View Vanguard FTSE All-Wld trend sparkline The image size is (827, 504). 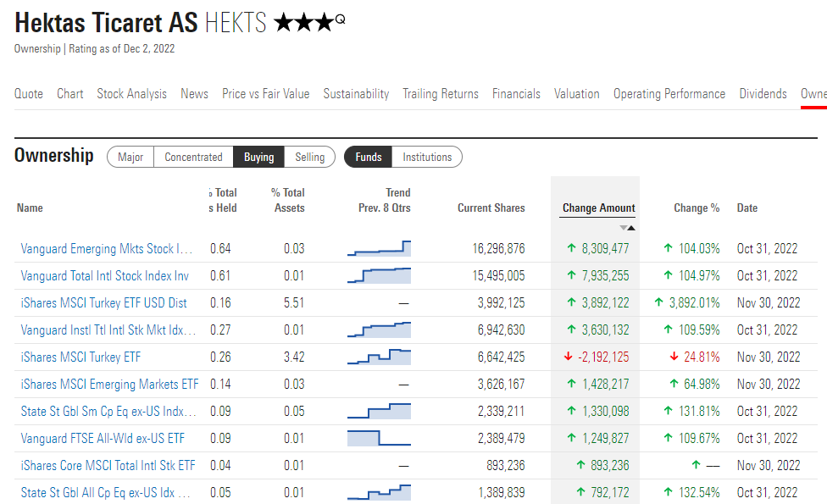pos(379,438)
